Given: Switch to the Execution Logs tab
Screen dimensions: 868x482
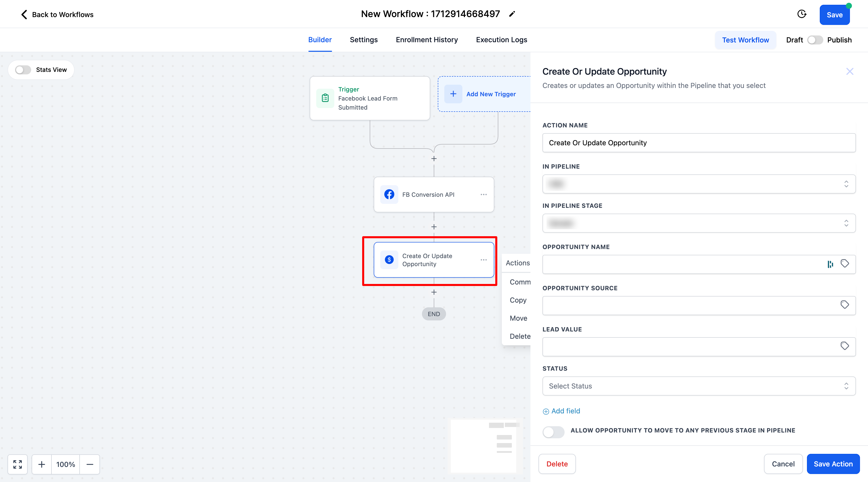Looking at the screenshot, I should pos(501,40).
